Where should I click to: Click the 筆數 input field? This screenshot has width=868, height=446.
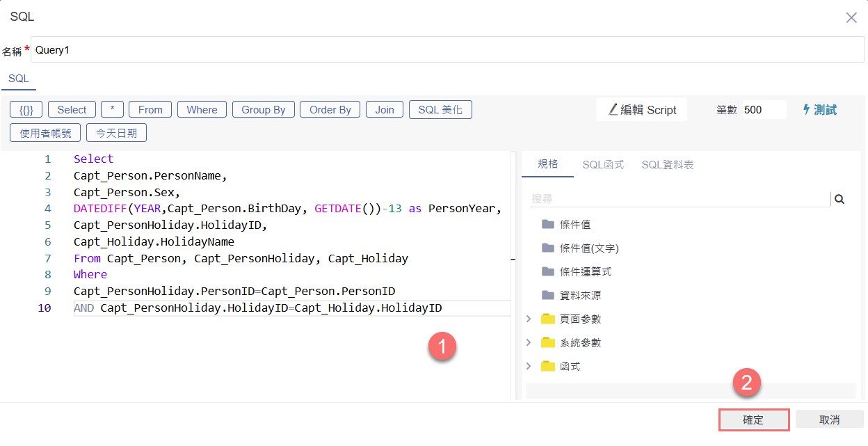click(x=763, y=110)
